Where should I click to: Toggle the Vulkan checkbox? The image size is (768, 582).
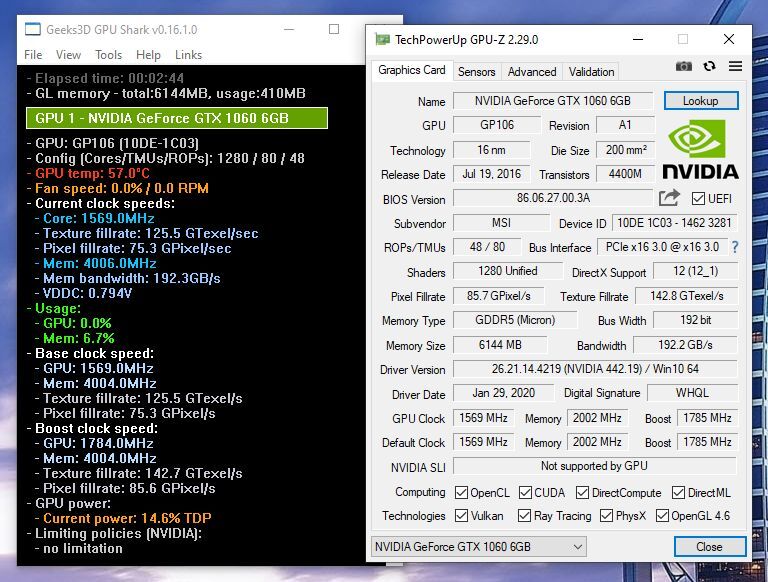pyautogui.click(x=461, y=515)
